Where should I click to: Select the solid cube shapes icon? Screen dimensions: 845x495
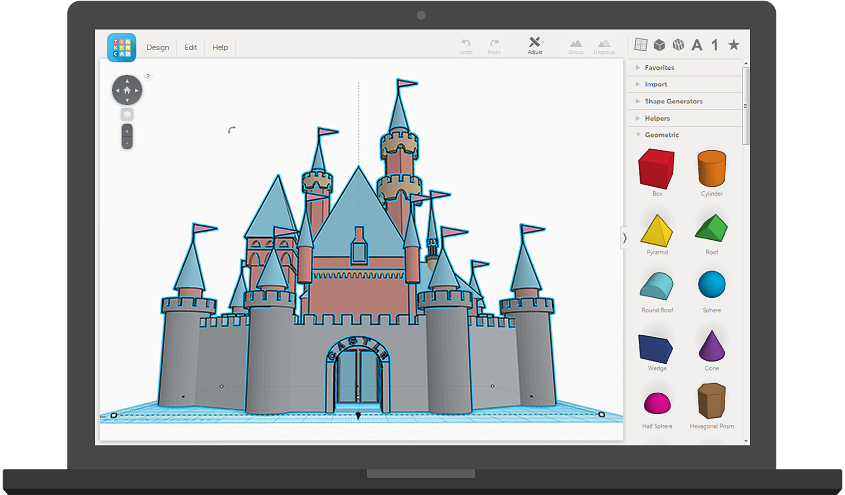659,45
